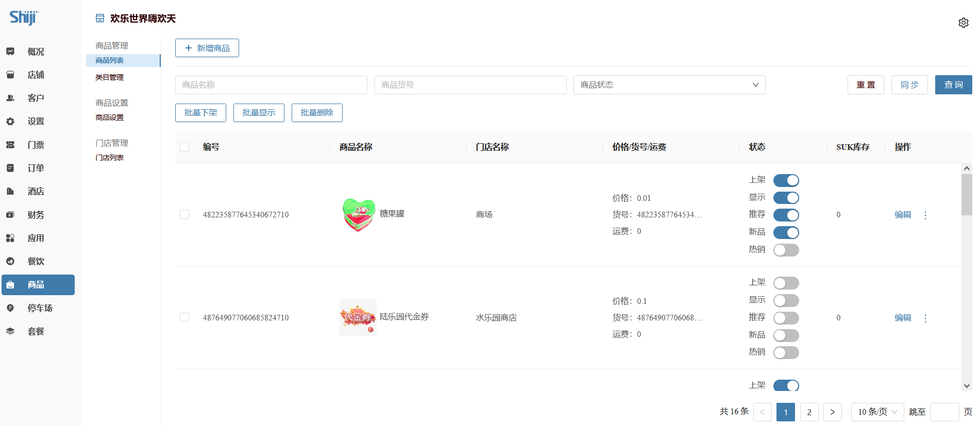Go to page 2
Screen dimensions: 980x426
click(809, 412)
